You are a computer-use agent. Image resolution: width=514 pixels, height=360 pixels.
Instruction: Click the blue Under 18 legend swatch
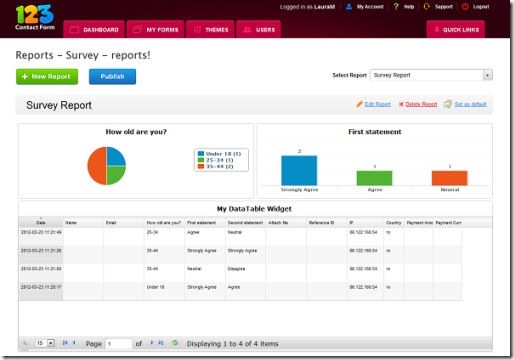click(x=201, y=154)
